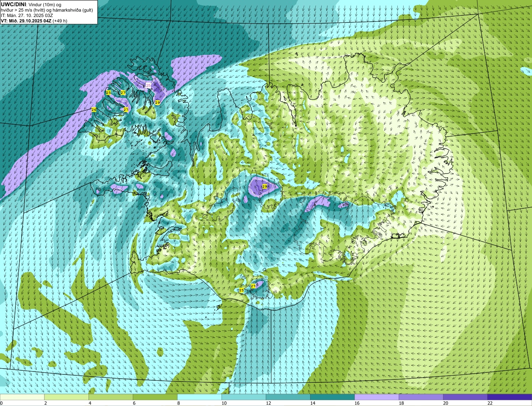Click the legend scale number 16
The height and width of the screenshot is (406, 532).
357,403
